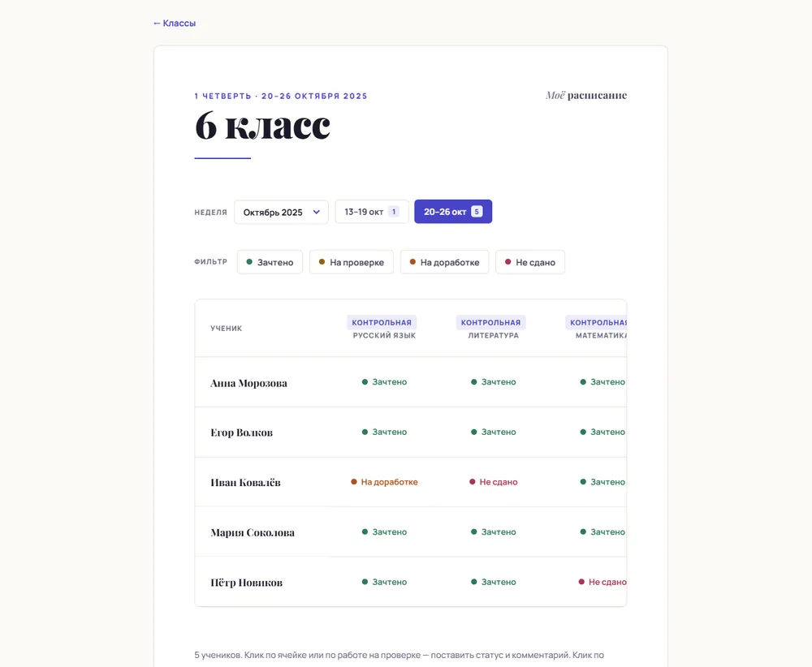Image resolution: width=812 pixels, height=667 pixels.
Task: Click Пётр Новиков's Не сдано Математика cell
Action: (603, 582)
